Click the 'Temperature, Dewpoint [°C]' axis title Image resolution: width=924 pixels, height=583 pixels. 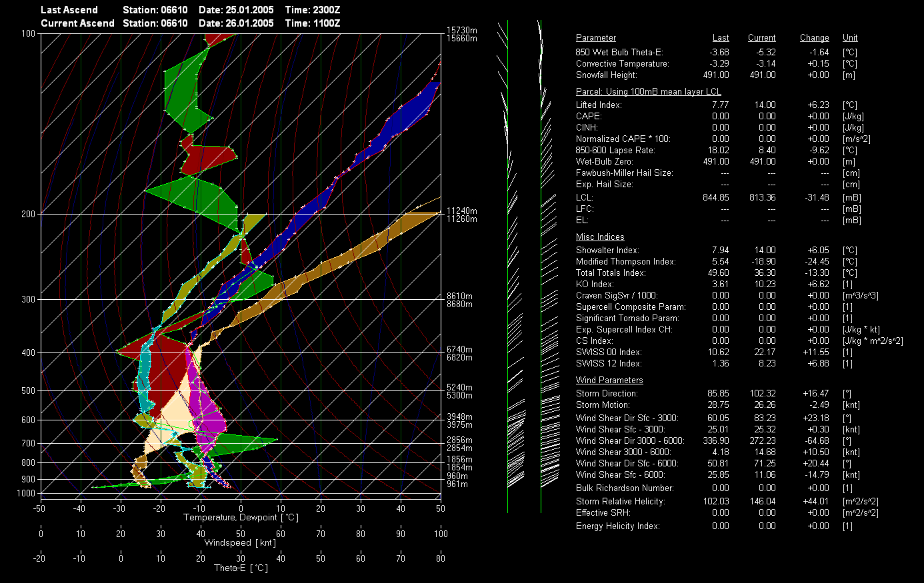pyautogui.click(x=241, y=517)
